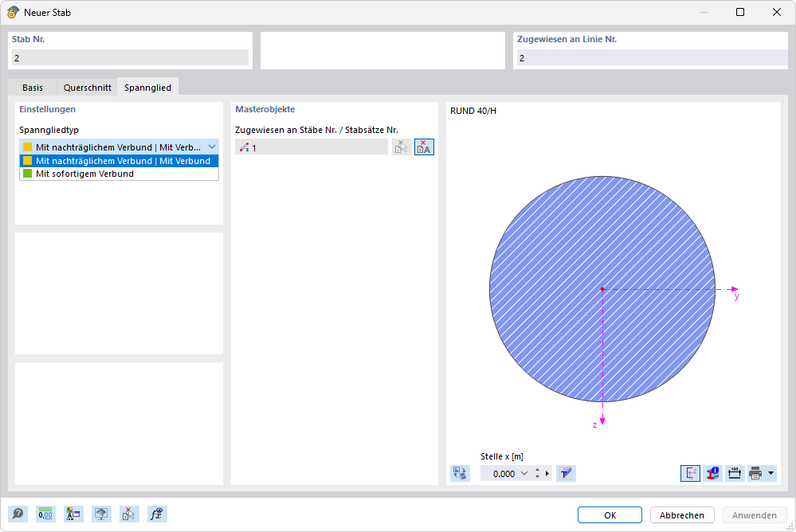Select 'Mit sofortigem Verbund' option

(x=119, y=174)
